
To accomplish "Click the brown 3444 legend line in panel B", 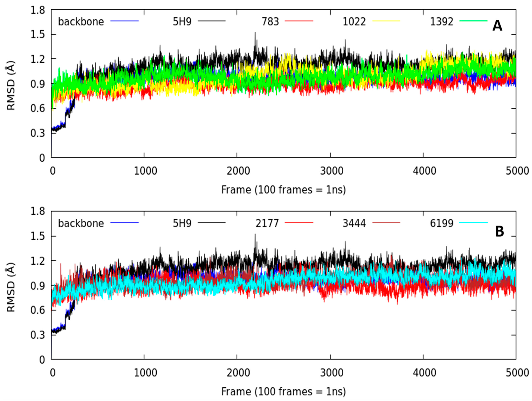I will (386, 223).
